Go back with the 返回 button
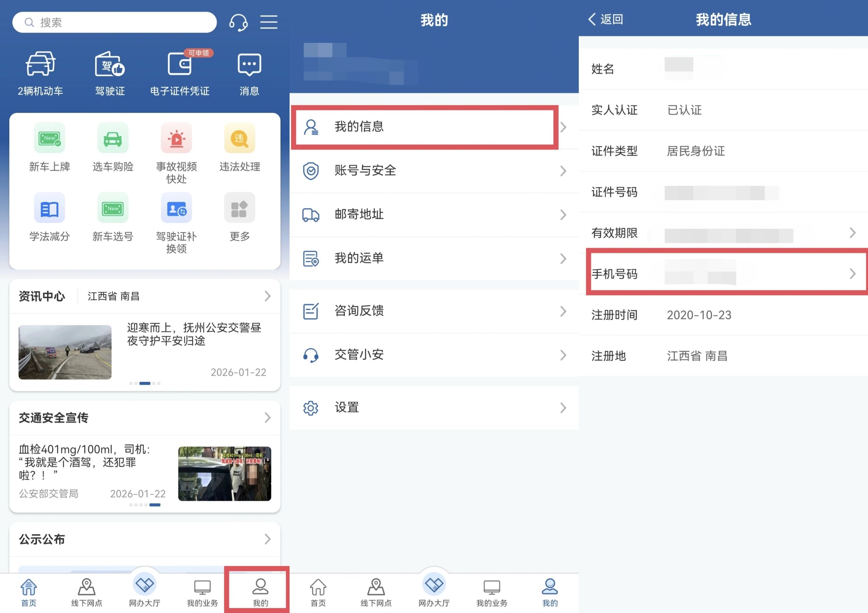This screenshot has height=613, width=868. click(x=606, y=19)
